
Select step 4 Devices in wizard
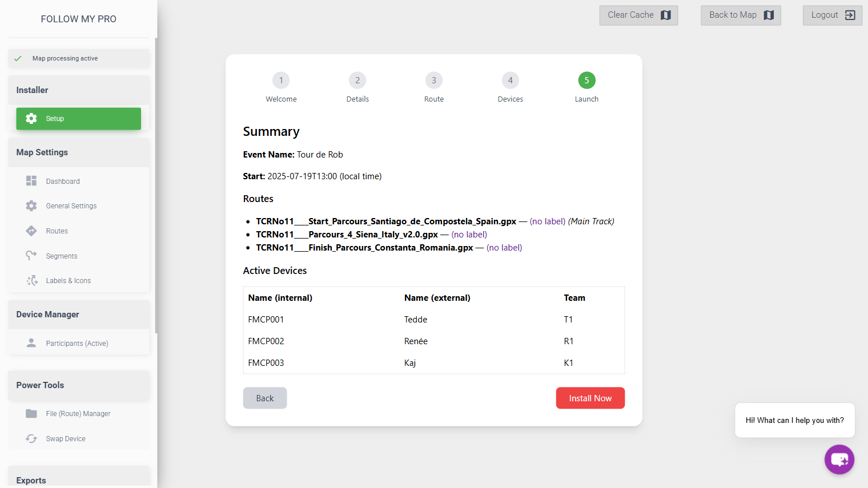(510, 80)
